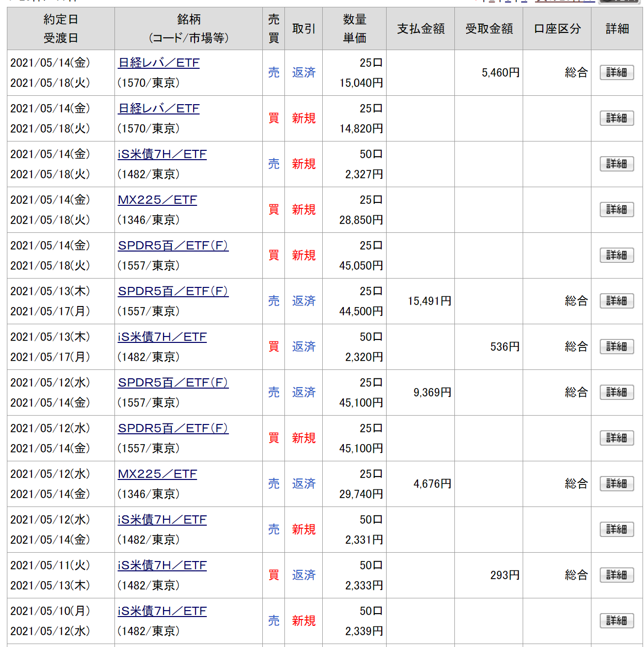
Task: Click the 支払金額 column header
Action: 420,28
